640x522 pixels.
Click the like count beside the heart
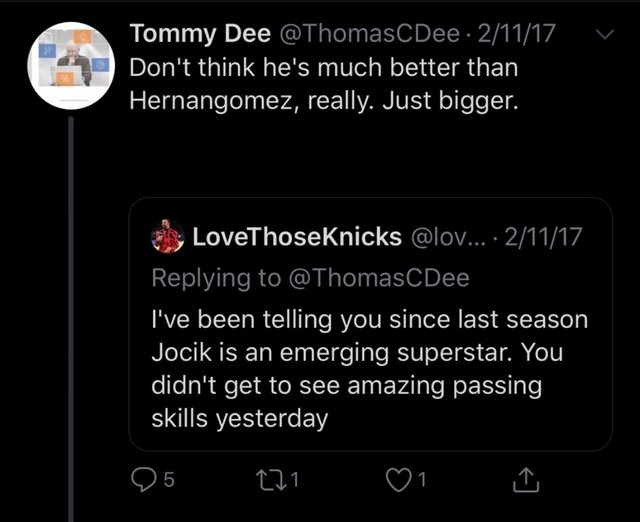tap(422, 482)
